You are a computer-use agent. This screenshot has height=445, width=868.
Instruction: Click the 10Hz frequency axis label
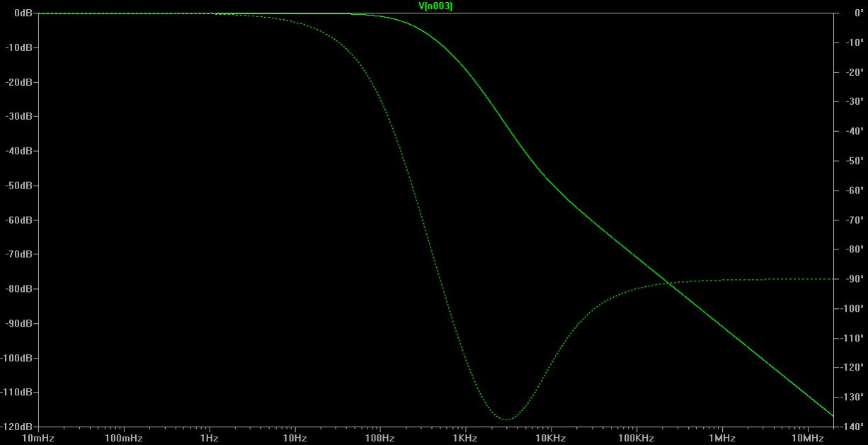coord(295,439)
